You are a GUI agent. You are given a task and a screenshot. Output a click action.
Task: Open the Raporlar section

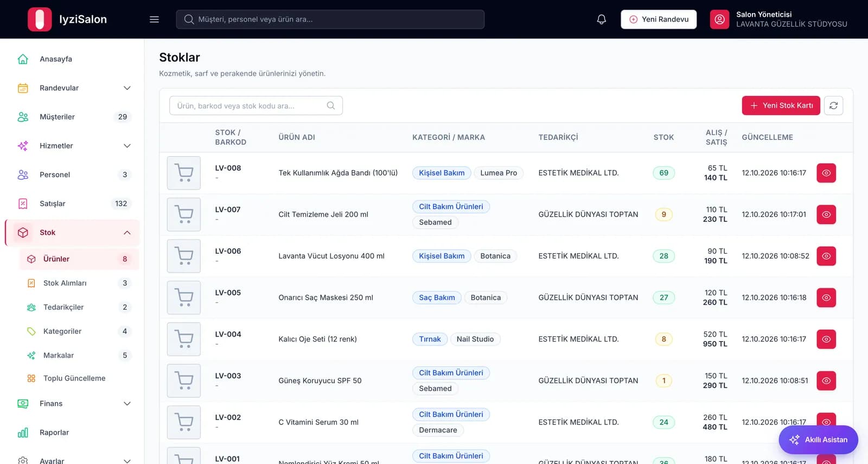click(x=72, y=433)
